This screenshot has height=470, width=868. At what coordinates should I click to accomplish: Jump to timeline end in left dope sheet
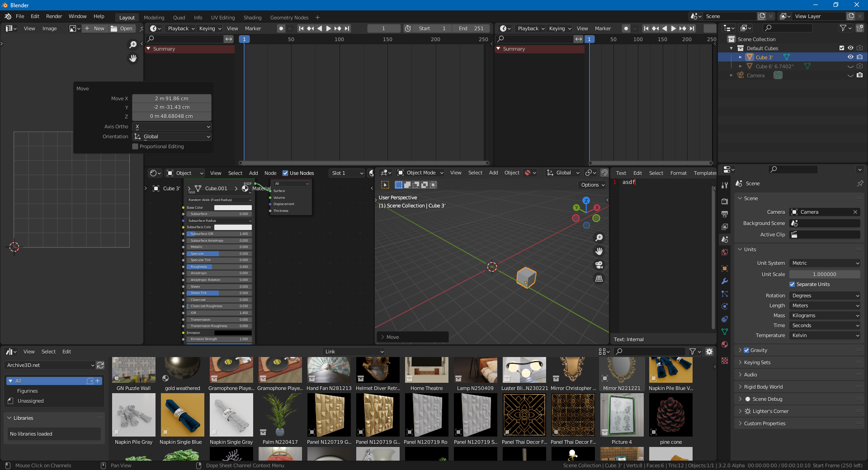[x=347, y=28]
